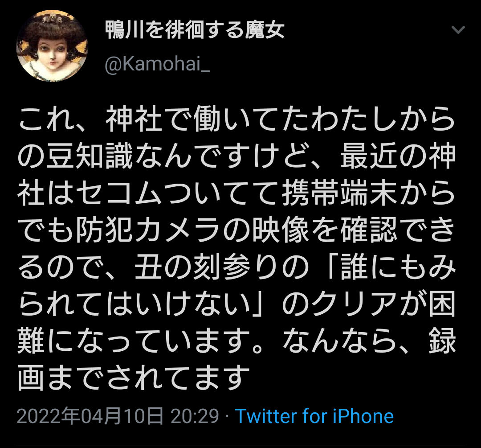Click the 20:29 time in the timestamp
Screen dimensions: 481x448
[x=195, y=416]
